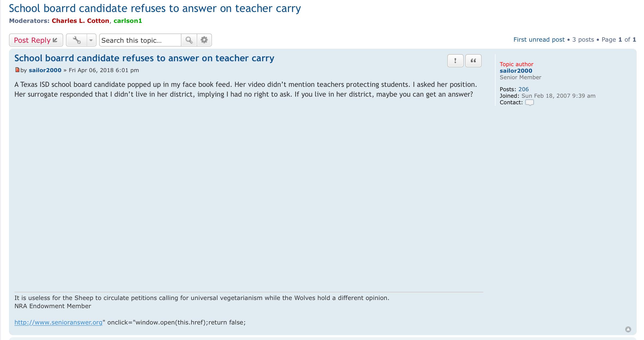Quote the post using quote icon

(473, 61)
